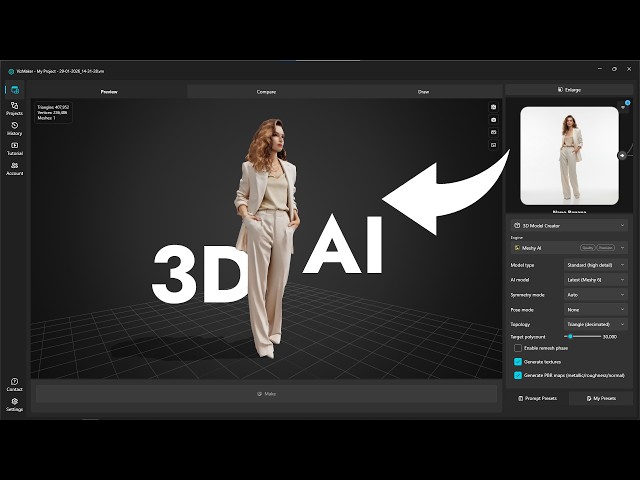
Task: Click the Precision tag on the engine row
Action: point(606,248)
